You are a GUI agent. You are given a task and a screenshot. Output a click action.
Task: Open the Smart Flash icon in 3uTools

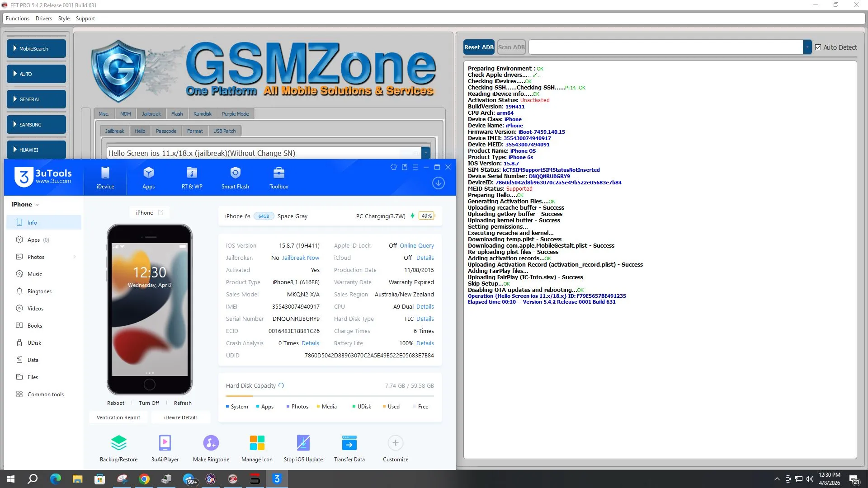[235, 178]
